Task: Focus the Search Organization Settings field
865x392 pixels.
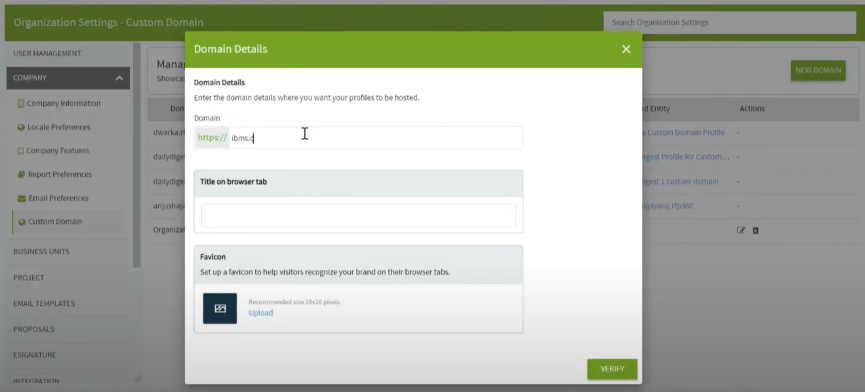Action: pos(729,23)
